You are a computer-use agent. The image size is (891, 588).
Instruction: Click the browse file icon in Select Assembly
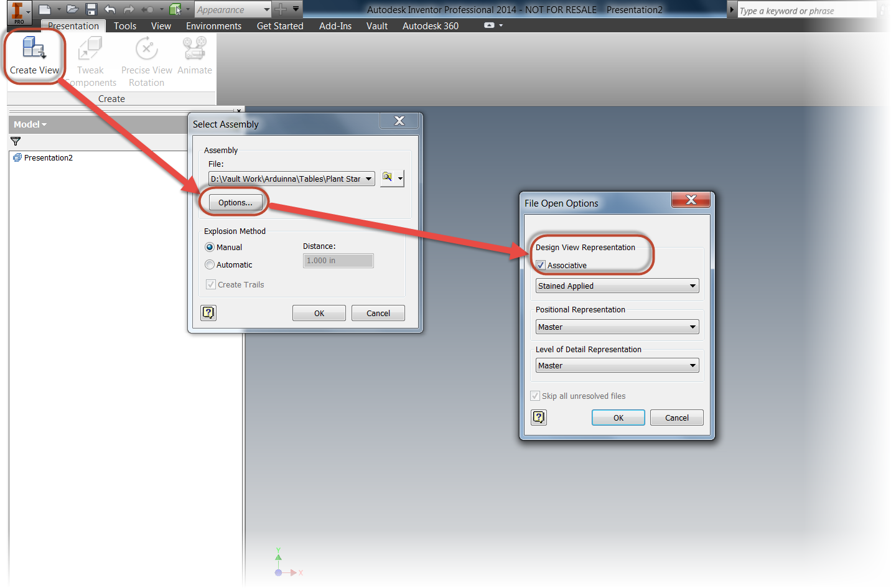pos(388,178)
